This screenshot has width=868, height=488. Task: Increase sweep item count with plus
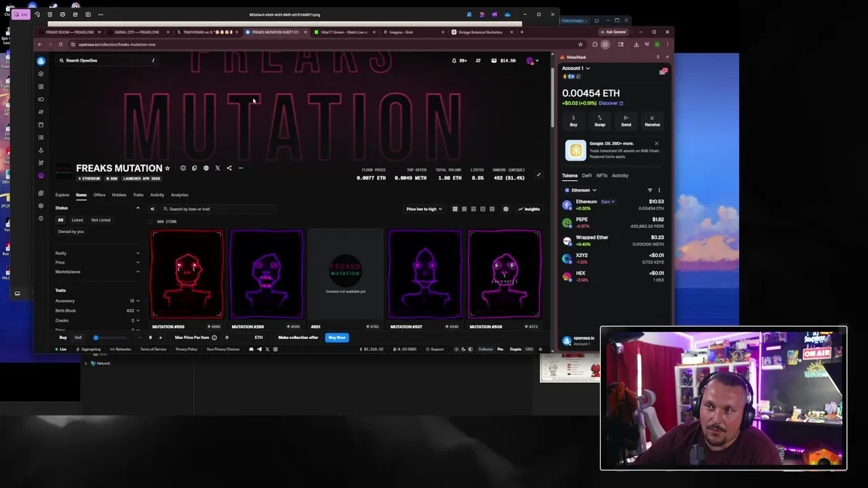(x=161, y=338)
